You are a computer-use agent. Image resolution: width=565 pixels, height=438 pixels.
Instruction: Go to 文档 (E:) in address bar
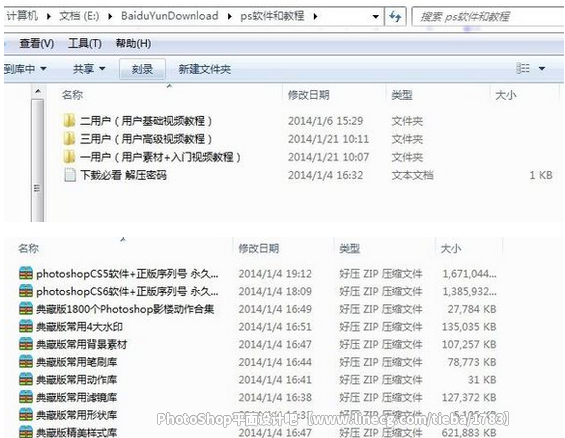point(79,16)
